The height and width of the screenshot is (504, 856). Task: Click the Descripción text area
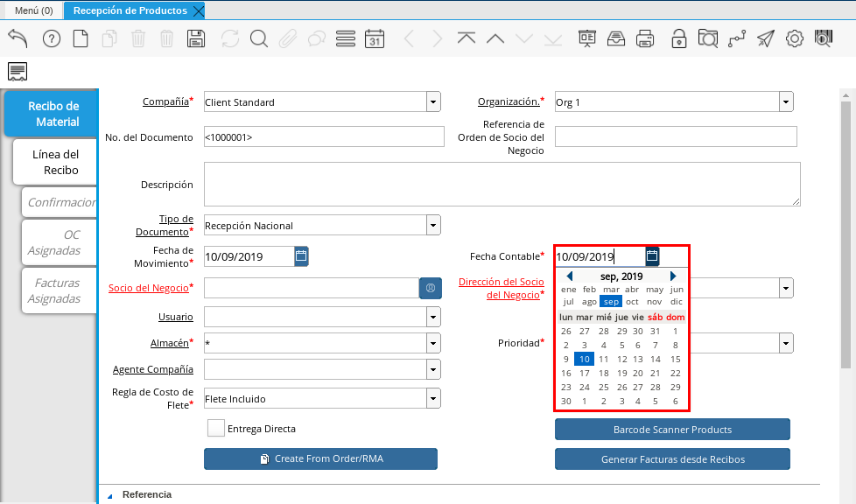click(502, 184)
